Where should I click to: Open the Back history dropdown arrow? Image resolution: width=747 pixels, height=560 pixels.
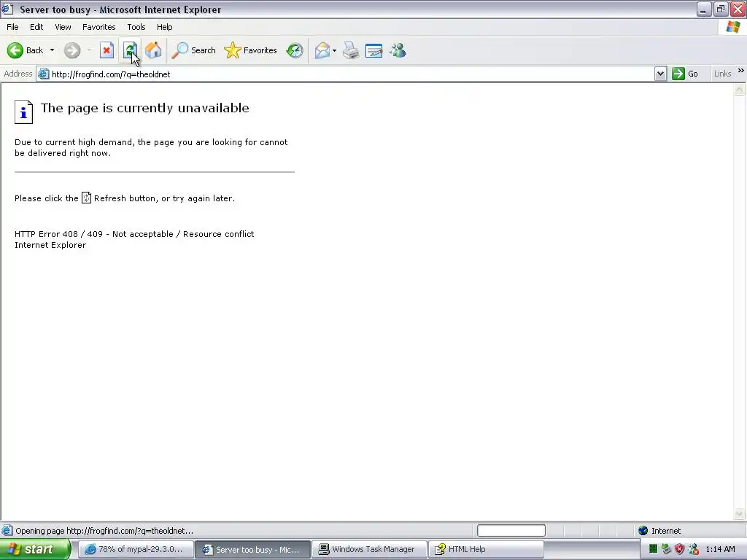52,50
